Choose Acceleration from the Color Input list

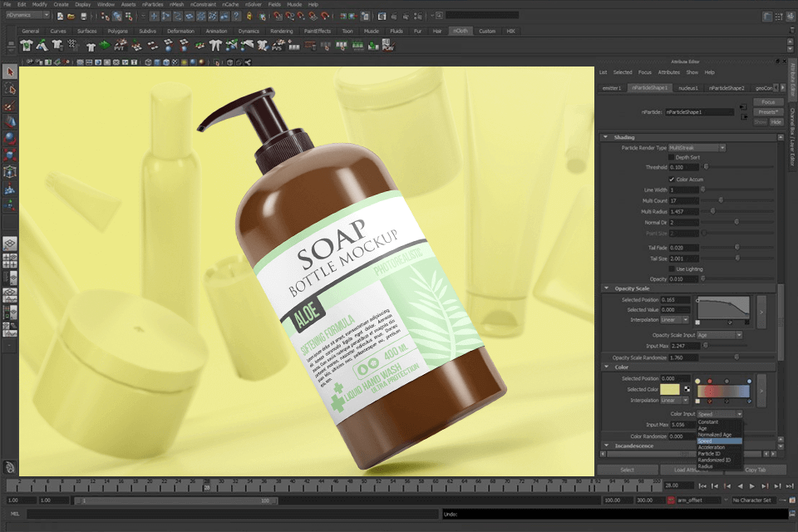pos(712,447)
